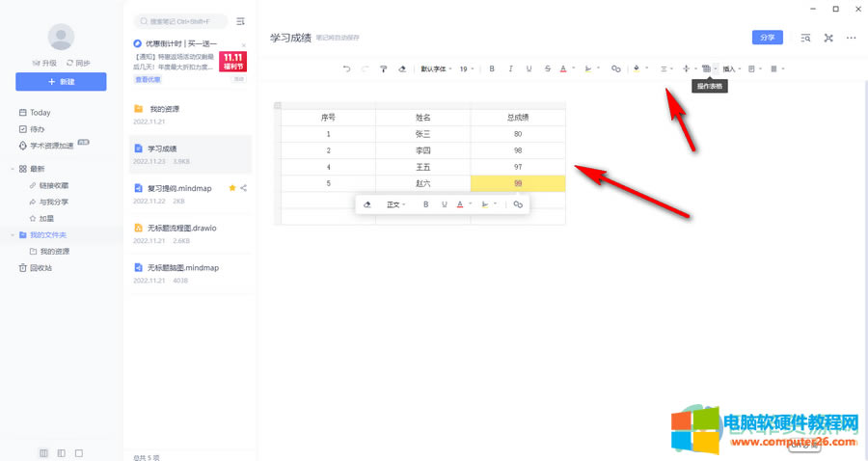The width and height of the screenshot is (868, 461).
Task: Clear formatting with the top toolbar eraser
Action: click(x=402, y=68)
